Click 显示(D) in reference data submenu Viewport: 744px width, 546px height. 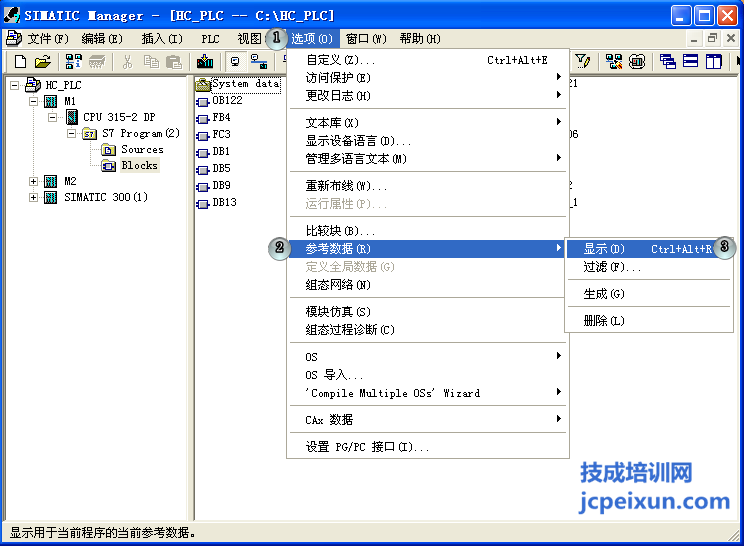point(649,249)
